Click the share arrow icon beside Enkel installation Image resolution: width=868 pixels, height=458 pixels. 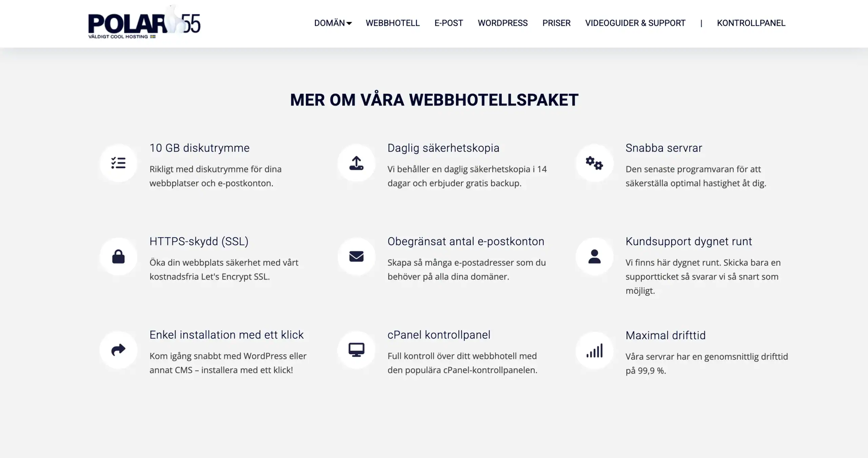pos(118,350)
